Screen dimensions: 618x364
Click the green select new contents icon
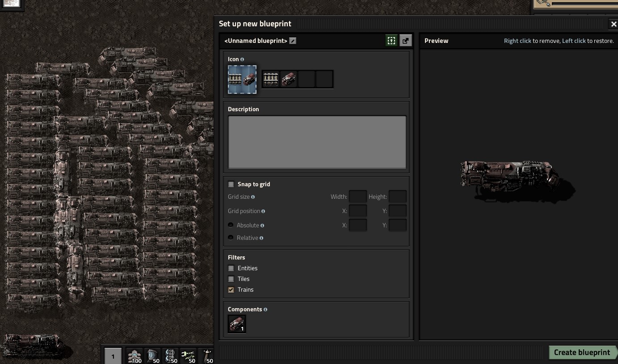391,41
